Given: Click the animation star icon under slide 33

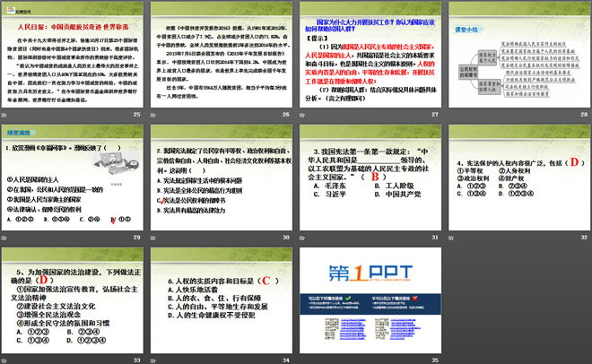Looking at the screenshot, I should click(x=4, y=361).
